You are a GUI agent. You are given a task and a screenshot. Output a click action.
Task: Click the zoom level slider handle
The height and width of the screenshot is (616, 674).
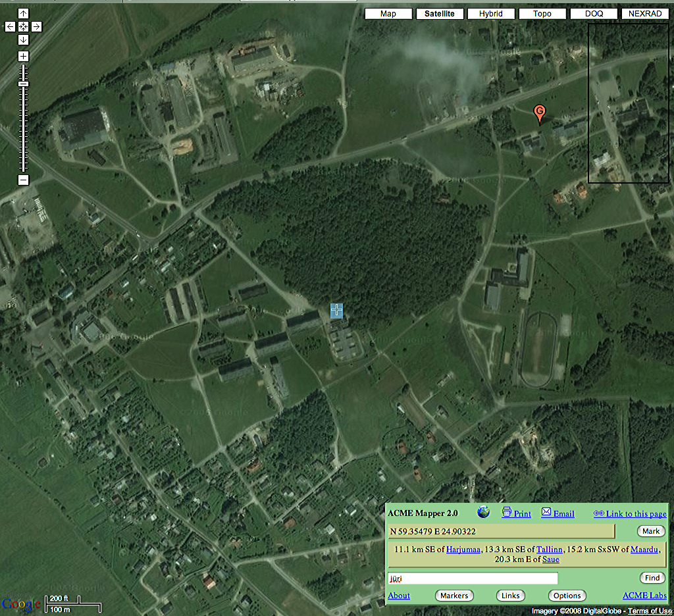tap(23, 84)
